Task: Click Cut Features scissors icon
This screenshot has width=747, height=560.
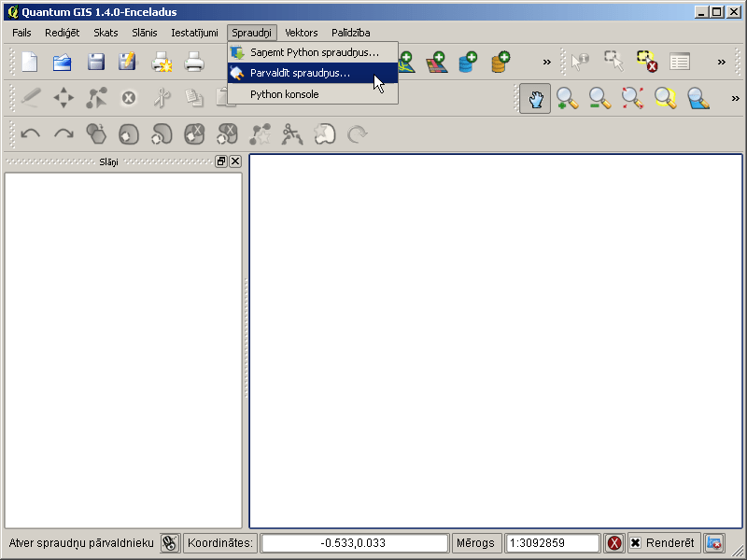Action: click(162, 98)
